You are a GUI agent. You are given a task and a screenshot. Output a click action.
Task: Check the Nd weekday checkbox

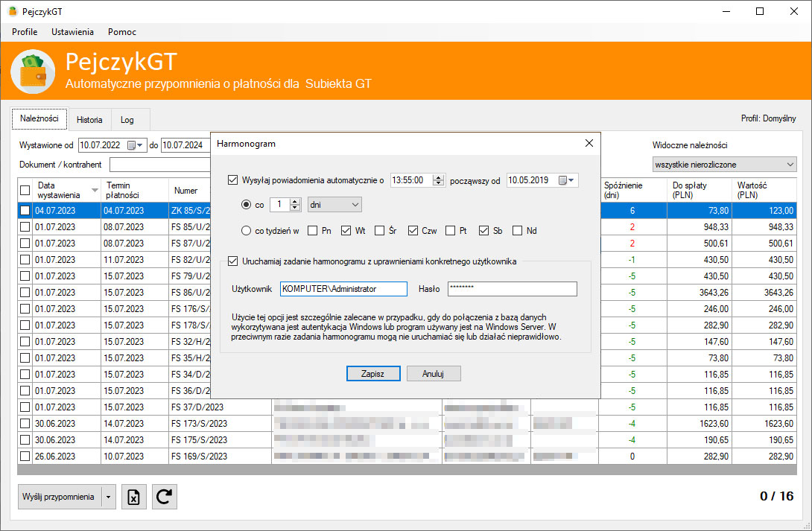517,231
